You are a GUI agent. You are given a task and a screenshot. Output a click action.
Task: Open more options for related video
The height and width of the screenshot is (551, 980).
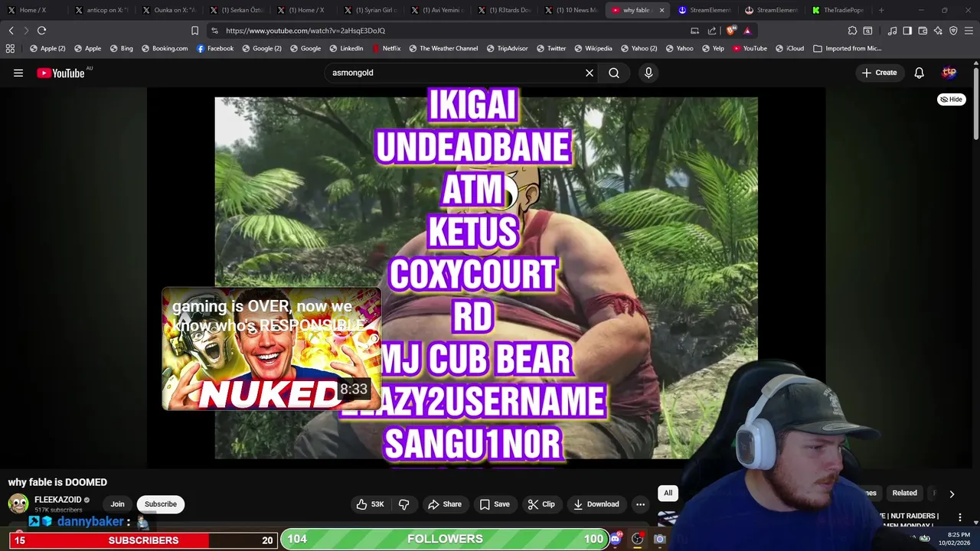959,518
